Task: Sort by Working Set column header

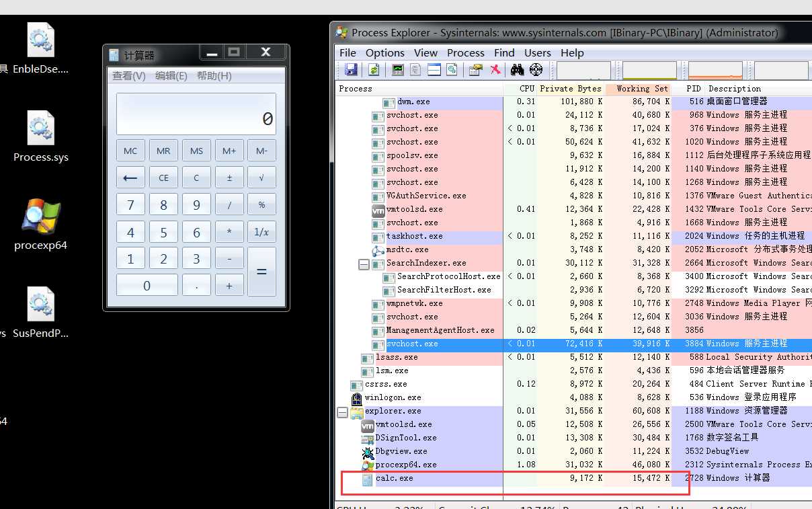Action: (x=638, y=89)
